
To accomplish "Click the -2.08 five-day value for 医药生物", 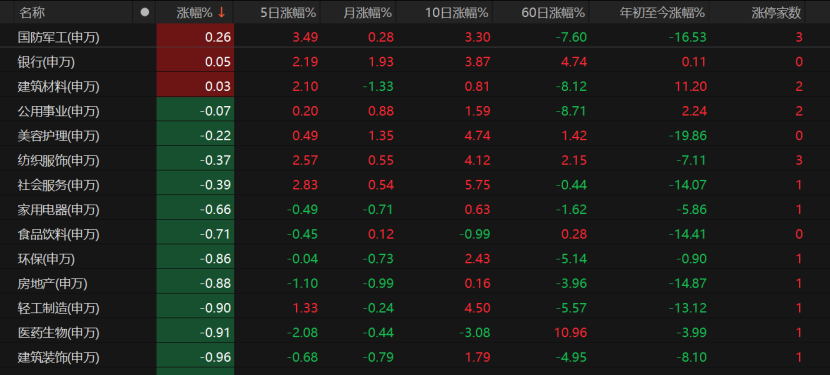I will click(x=303, y=333).
